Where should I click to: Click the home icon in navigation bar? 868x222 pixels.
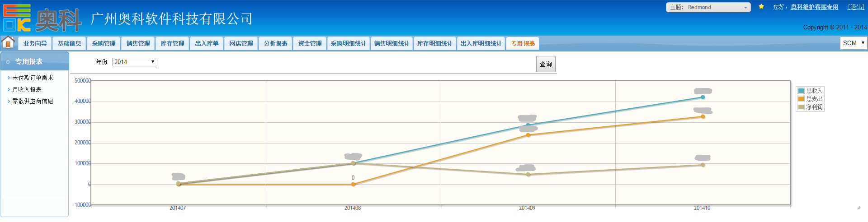[x=8, y=42]
